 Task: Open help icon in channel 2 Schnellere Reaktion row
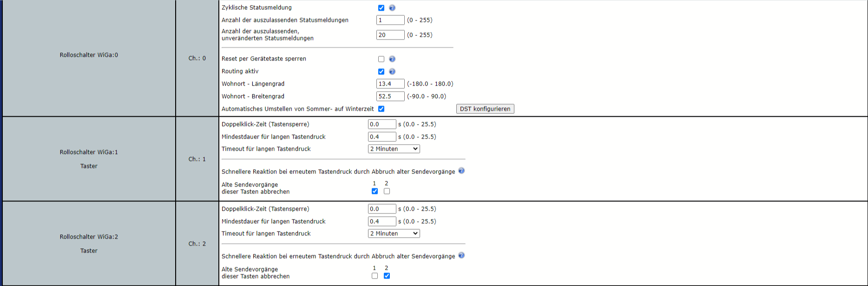coord(461,255)
